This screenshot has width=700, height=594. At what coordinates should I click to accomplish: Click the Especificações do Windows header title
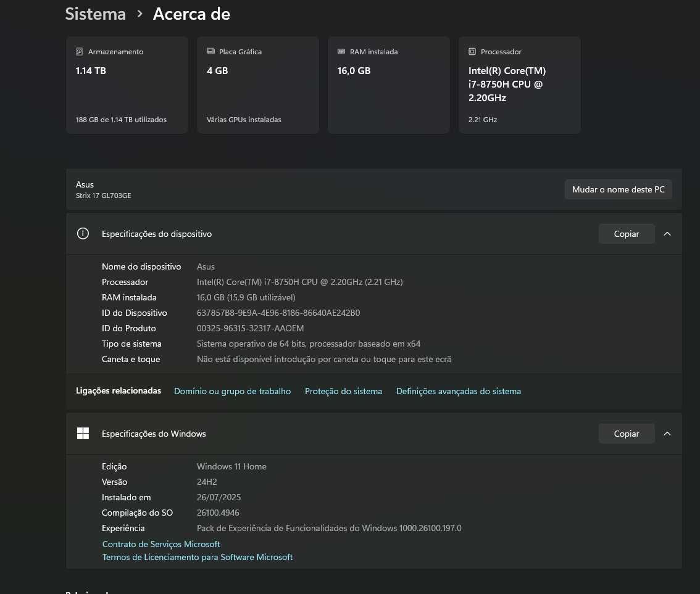[154, 434]
